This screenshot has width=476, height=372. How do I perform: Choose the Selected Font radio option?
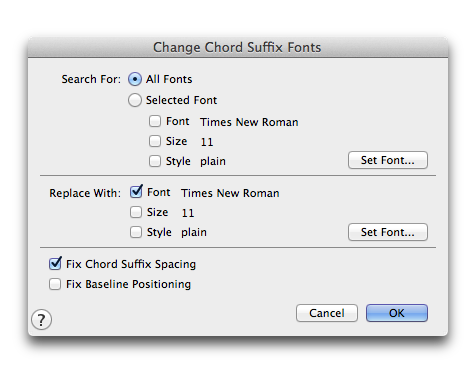(x=135, y=100)
